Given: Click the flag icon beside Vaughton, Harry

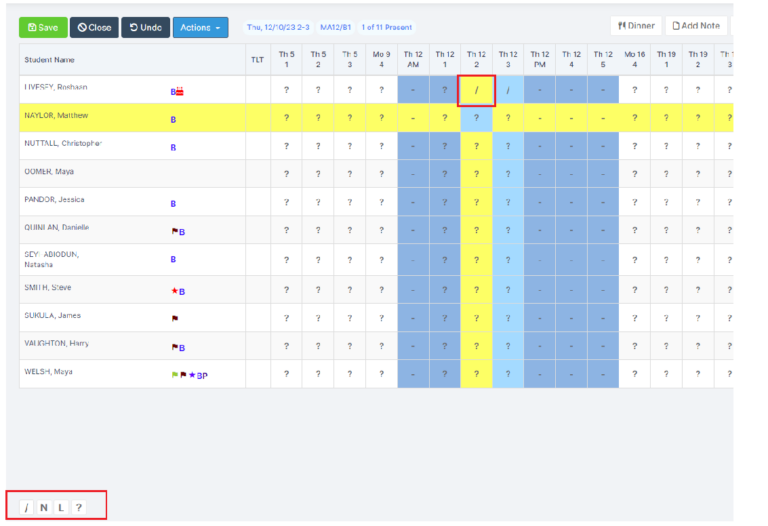Looking at the screenshot, I should pos(174,347).
